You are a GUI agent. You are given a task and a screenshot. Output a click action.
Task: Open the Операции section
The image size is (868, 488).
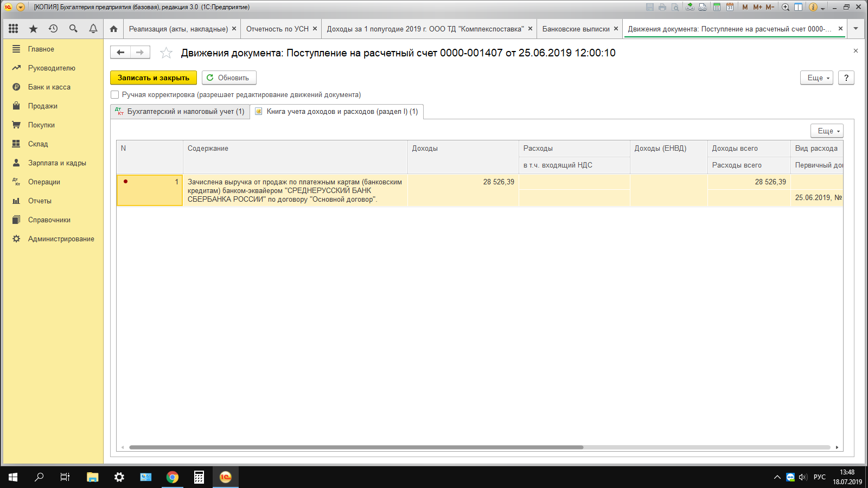[44, 182]
